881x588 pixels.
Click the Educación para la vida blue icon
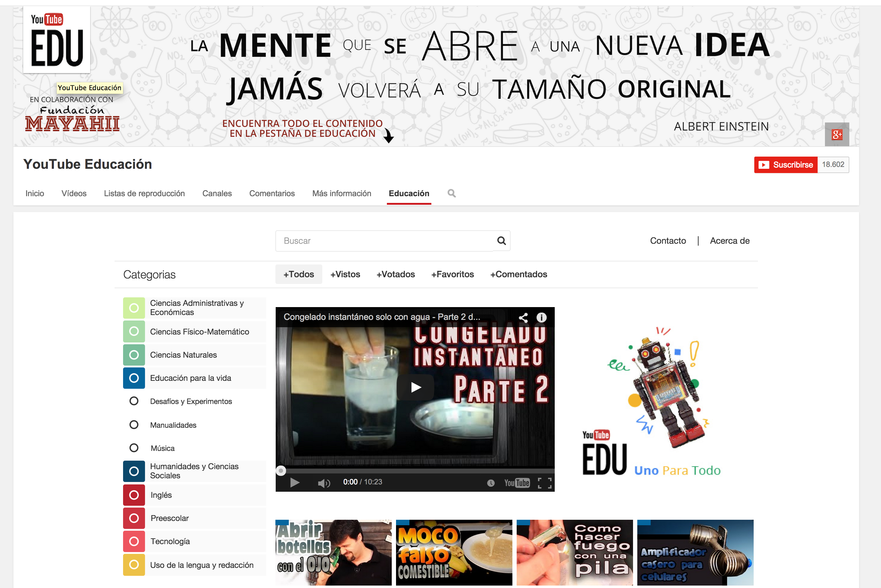click(134, 378)
